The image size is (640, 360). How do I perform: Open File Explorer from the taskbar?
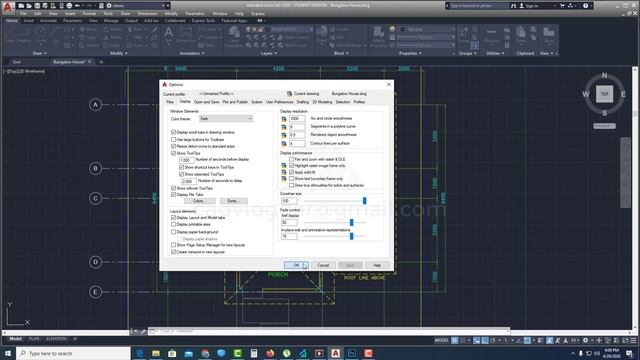click(156, 353)
